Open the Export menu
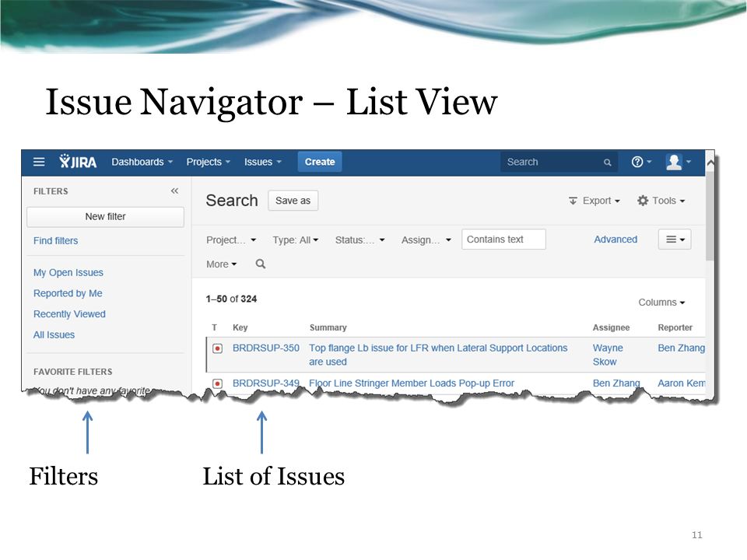 [594, 201]
